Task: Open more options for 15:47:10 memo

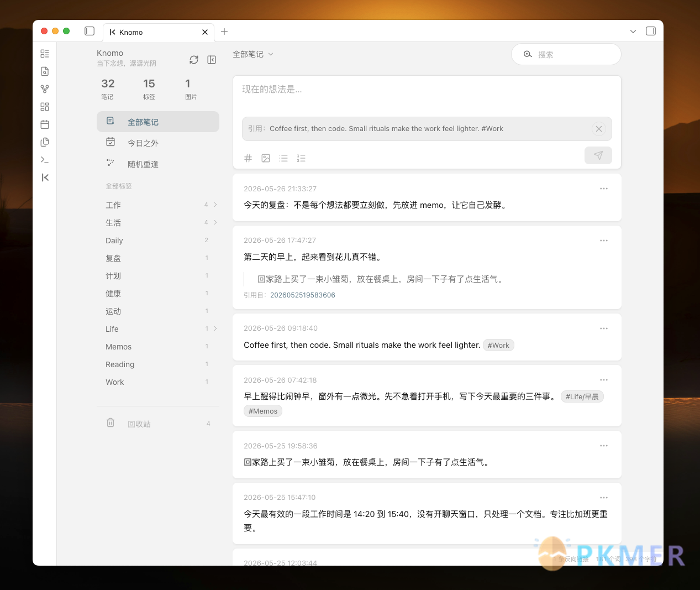Action: pyautogui.click(x=604, y=498)
